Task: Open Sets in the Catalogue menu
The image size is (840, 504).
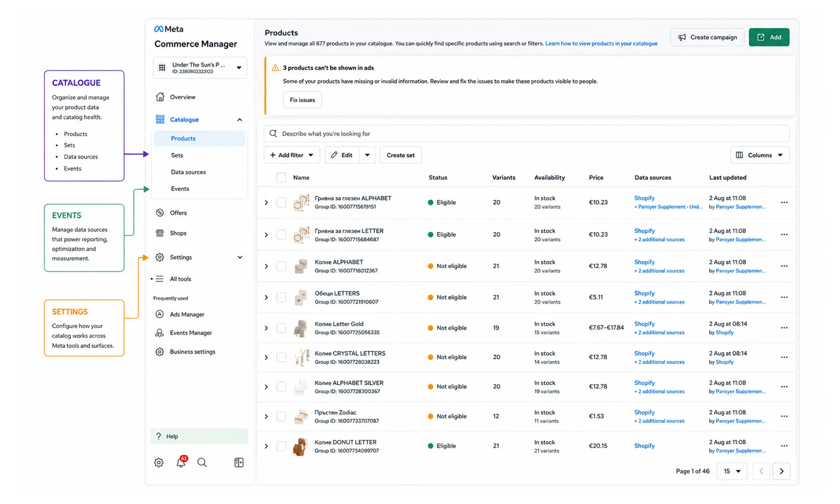Action: [177, 155]
